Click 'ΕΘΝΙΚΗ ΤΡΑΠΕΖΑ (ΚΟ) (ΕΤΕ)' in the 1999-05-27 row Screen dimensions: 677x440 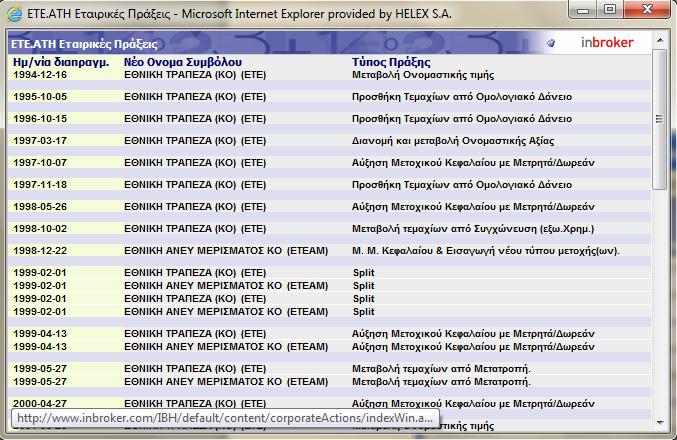tap(195, 369)
